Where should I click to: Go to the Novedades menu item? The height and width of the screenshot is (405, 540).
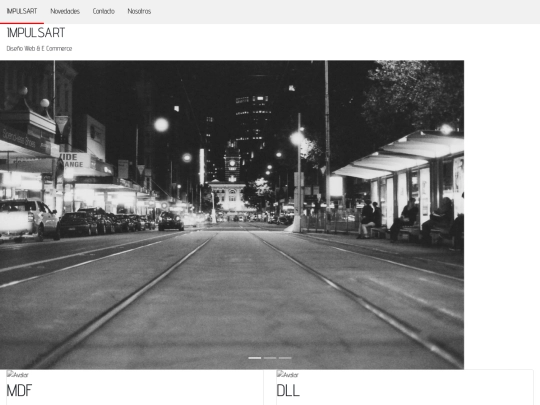click(x=65, y=11)
